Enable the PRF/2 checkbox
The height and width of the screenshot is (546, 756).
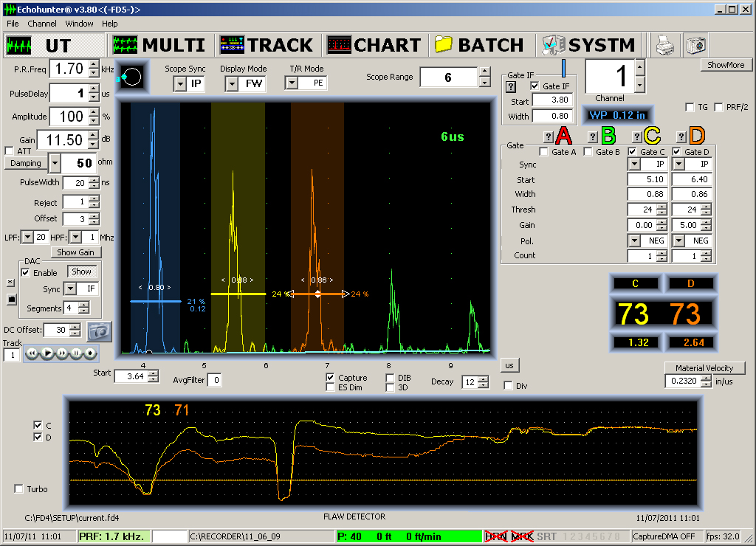718,107
